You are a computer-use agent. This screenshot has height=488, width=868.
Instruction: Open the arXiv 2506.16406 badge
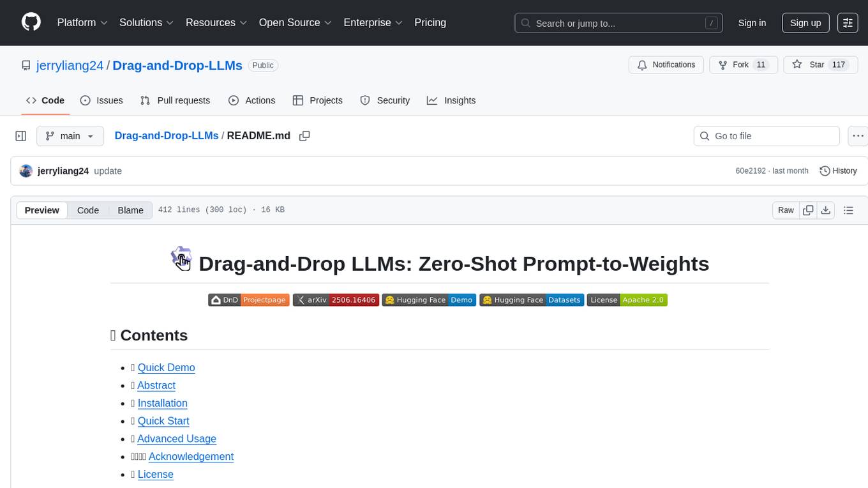pos(336,300)
